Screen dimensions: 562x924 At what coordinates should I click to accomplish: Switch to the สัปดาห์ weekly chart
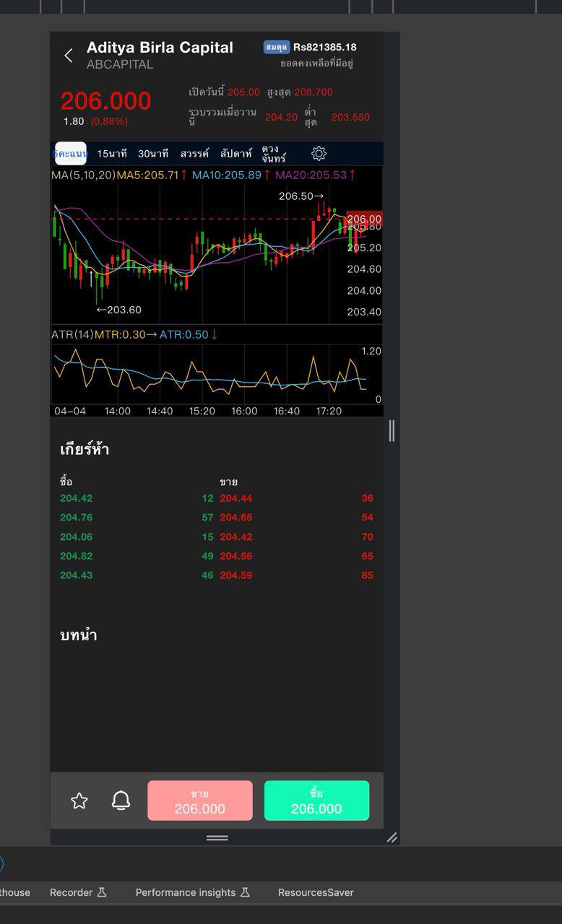[236, 154]
